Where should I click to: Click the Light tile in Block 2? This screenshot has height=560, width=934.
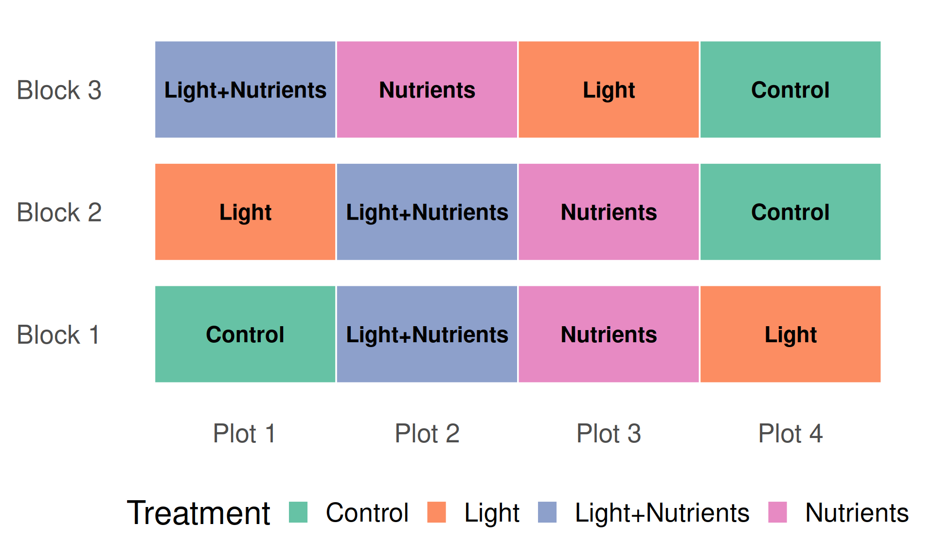pyautogui.click(x=245, y=212)
